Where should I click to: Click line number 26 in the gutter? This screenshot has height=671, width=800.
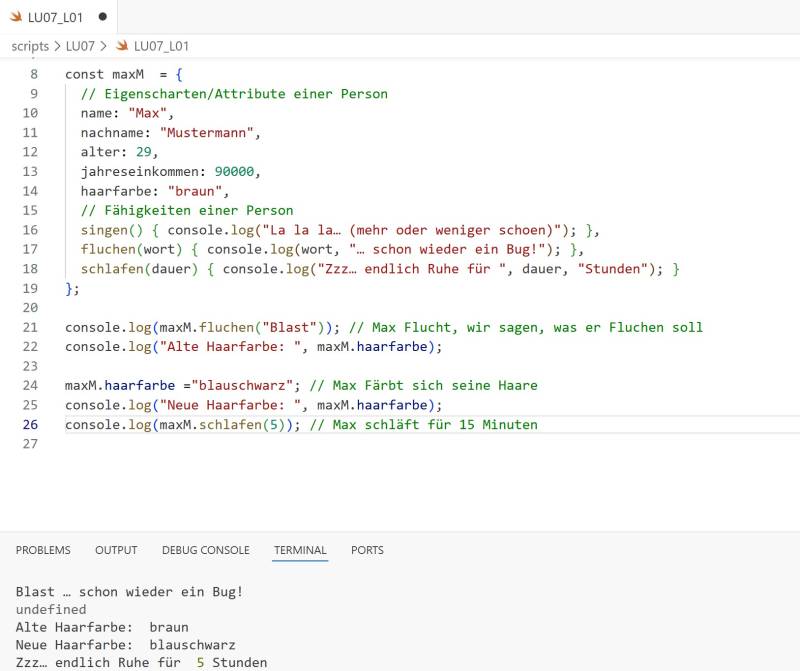click(29, 425)
